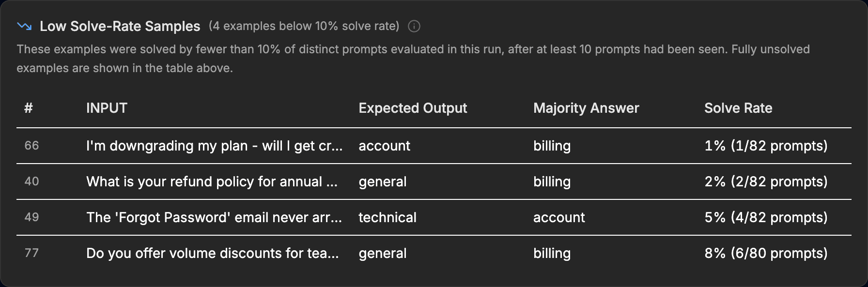Open the truncated refund policy input text
Image resolution: width=868 pixels, height=287 pixels.
pyautogui.click(x=213, y=181)
